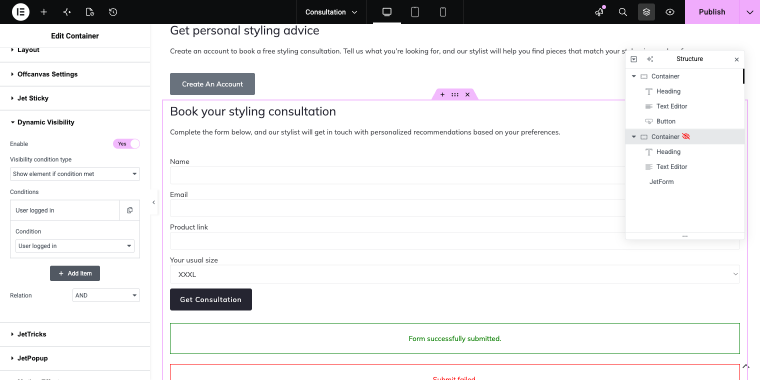Close the Structure panel
This screenshot has height=380, width=760.
click(x=737, y=60)
